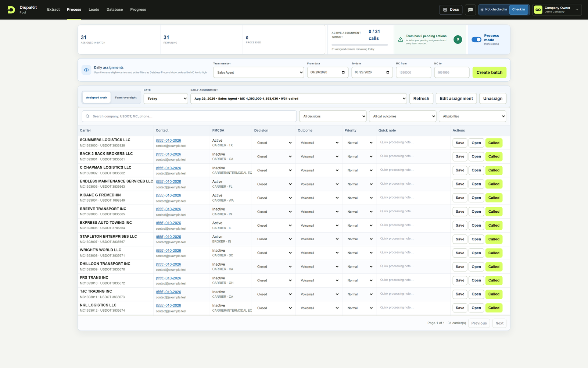Screen dimensions: 588x368
Task: Click the Not checked in status
Action: pos(494,10)
